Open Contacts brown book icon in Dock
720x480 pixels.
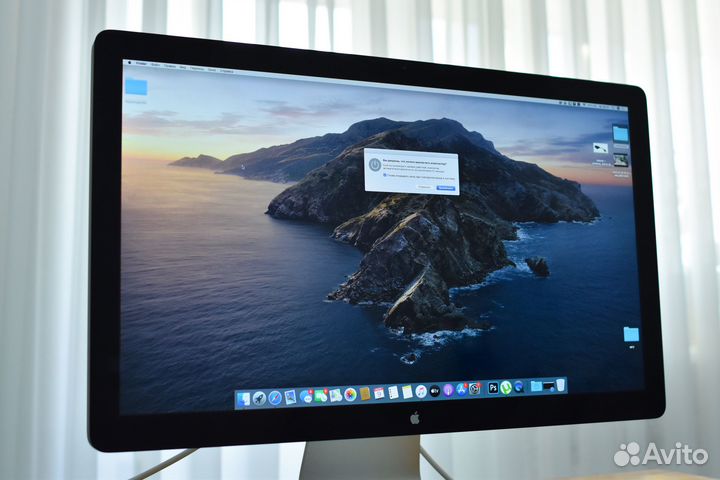pyautogui.click(x=365, y=394)
